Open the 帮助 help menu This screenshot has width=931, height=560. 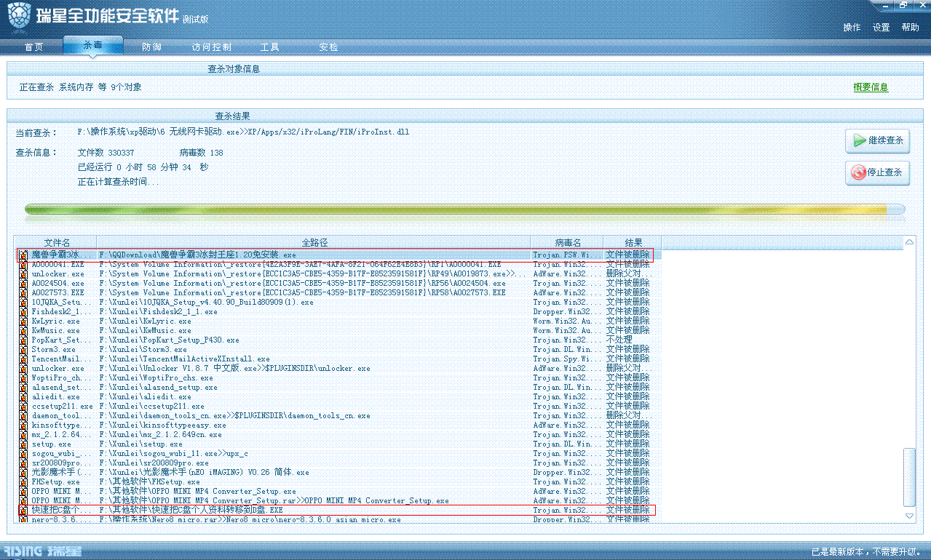pos(911,27)
